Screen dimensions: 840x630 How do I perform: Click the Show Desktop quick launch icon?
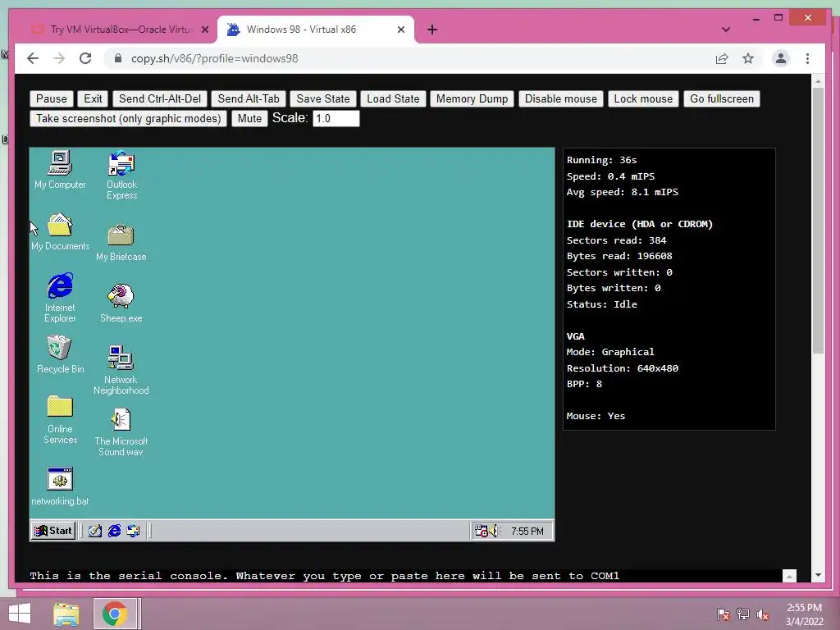point(95,531)
